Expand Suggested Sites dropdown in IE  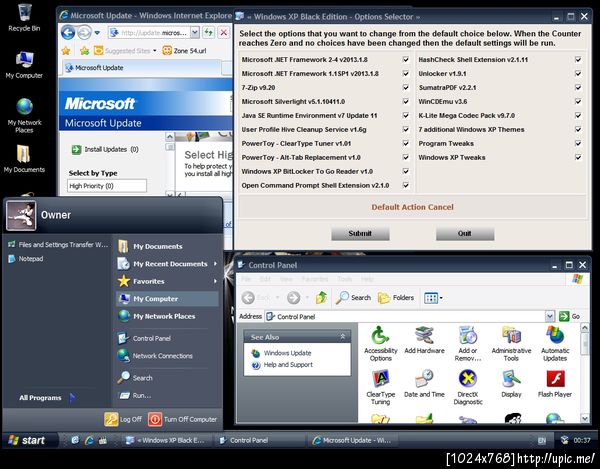[x=155, y=50]
